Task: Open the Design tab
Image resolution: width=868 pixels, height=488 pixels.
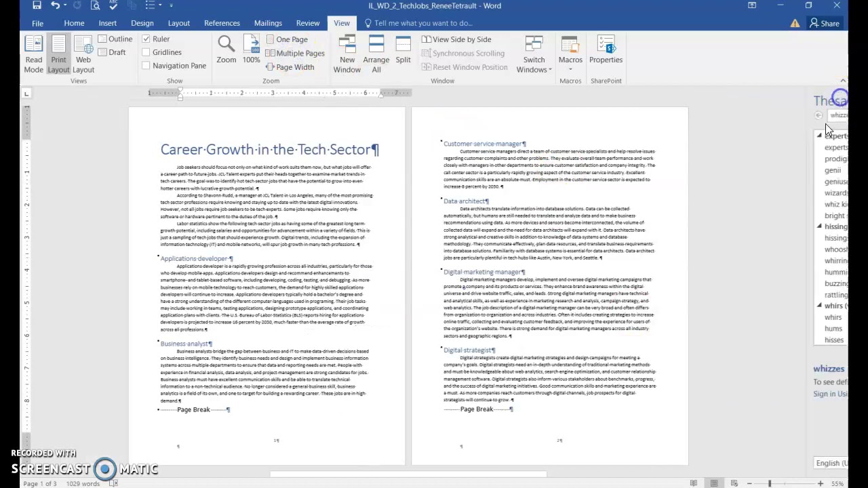Action: click(142, 23)
